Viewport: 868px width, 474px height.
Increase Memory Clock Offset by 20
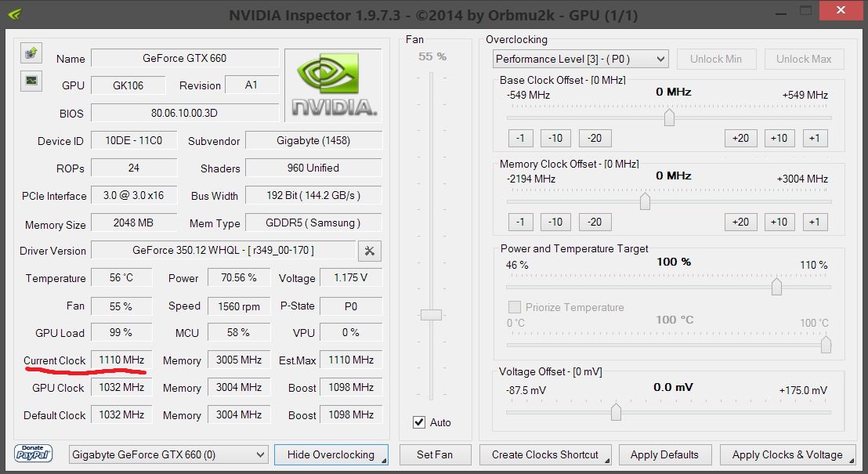(x=740, y=222)
